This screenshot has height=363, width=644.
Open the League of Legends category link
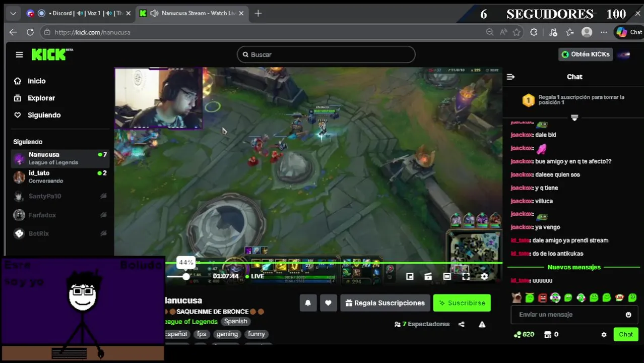190,322
